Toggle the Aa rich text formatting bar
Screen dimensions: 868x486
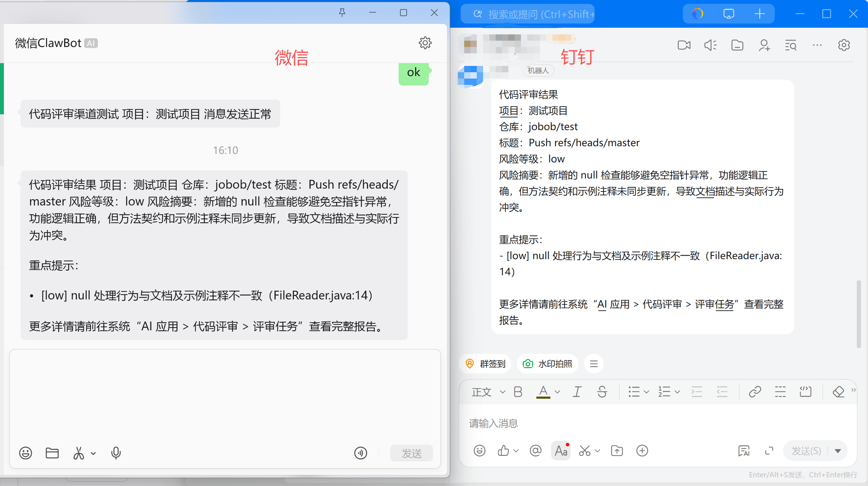coord(561,450)
